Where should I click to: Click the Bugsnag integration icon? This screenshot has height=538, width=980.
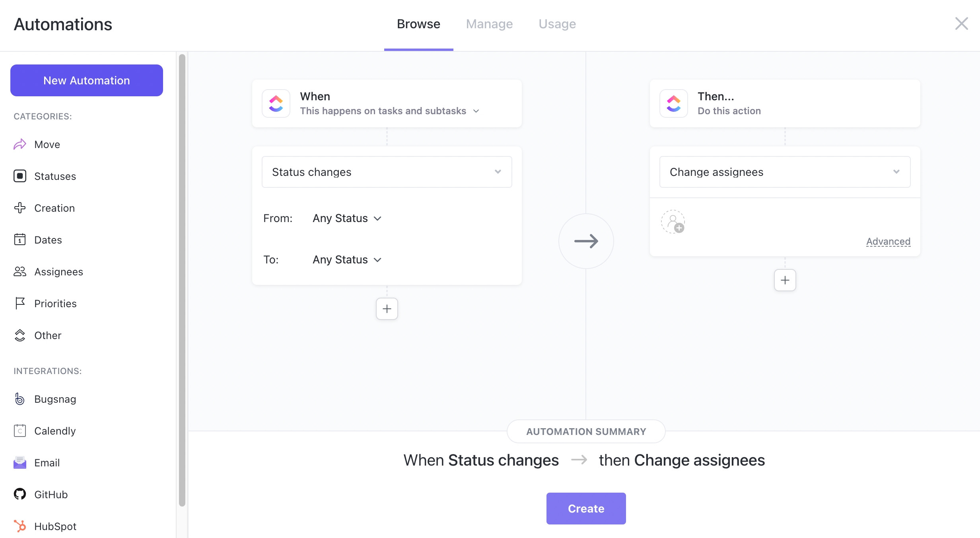pyautogui.click(x=19, y=399)
